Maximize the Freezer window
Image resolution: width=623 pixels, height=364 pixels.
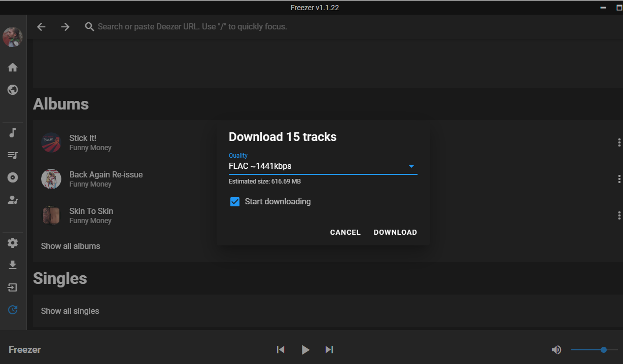pyautogui.click(x=619, y=8)
